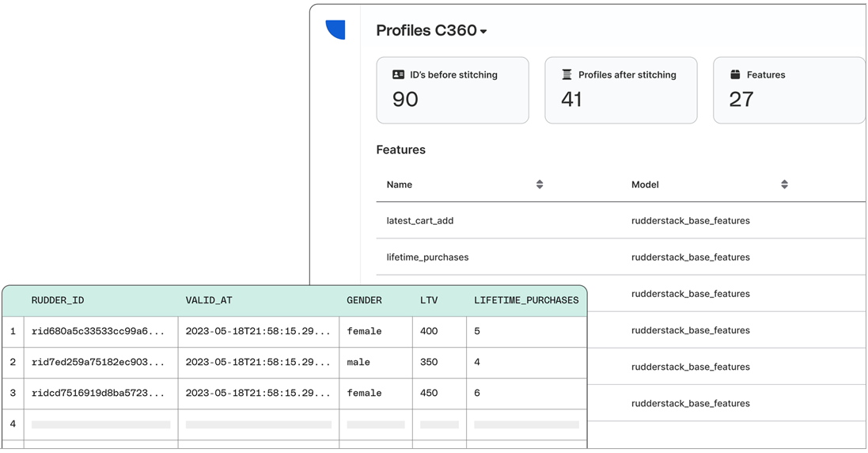Select lifetime purchases value 4
868x453 pixels.
pyautogui.click(x=477, y=362)
